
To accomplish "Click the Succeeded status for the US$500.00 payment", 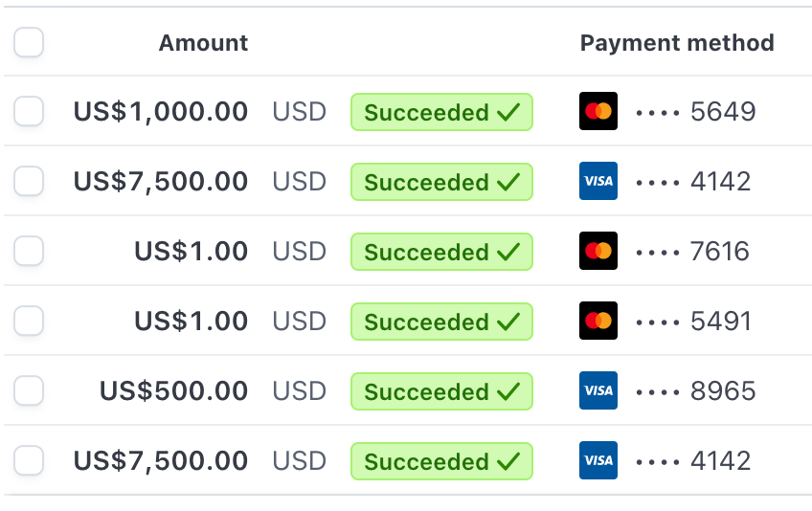I will pyautogui.click(x=441, y=391).
